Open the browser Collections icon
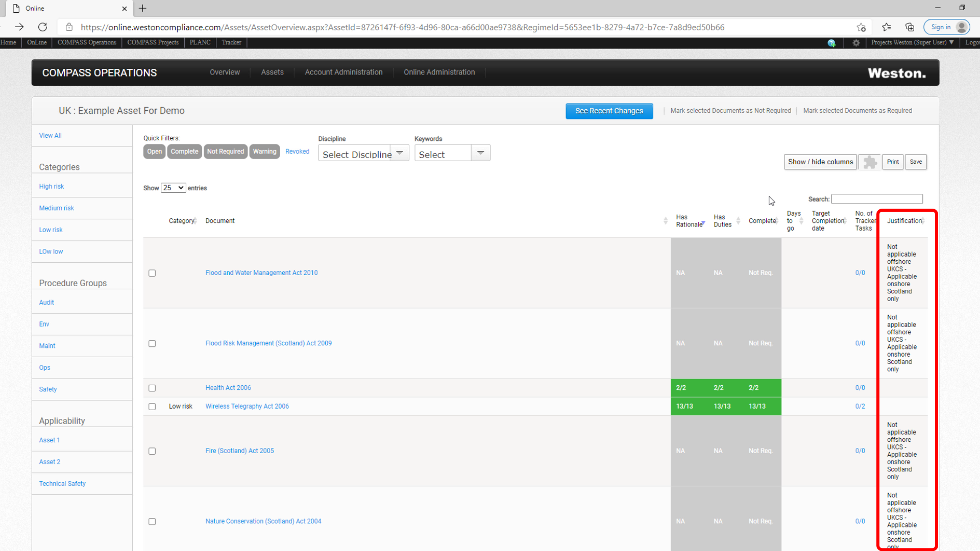The image size is (980, 551). click(x=910, y=27)
